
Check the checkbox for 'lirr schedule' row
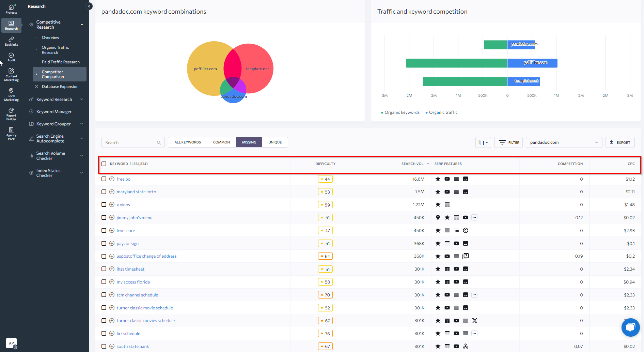point(104,333)
